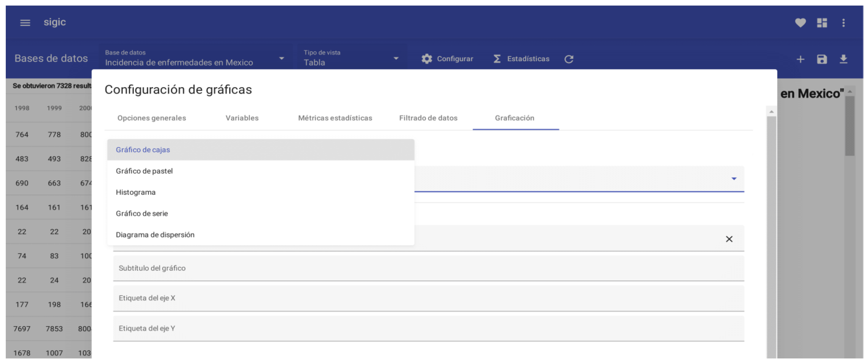Choose Histograma from the list

pyautogui.click(x=136, y=192)
